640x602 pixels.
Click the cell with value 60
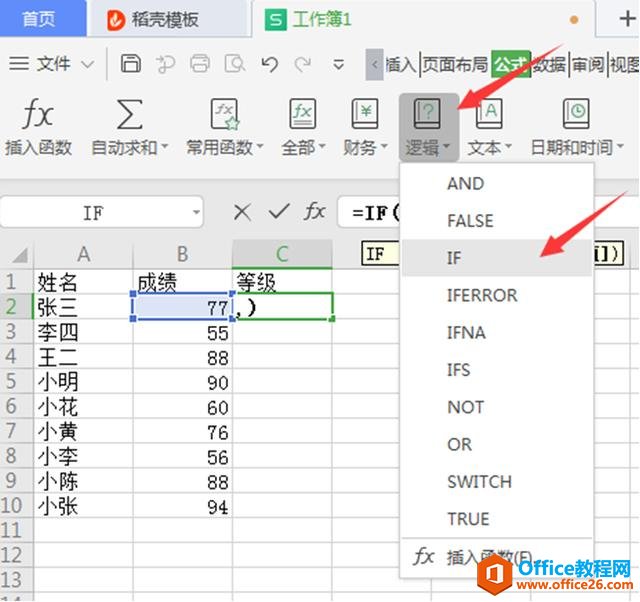pyautogui.click(x=182, y=406)
